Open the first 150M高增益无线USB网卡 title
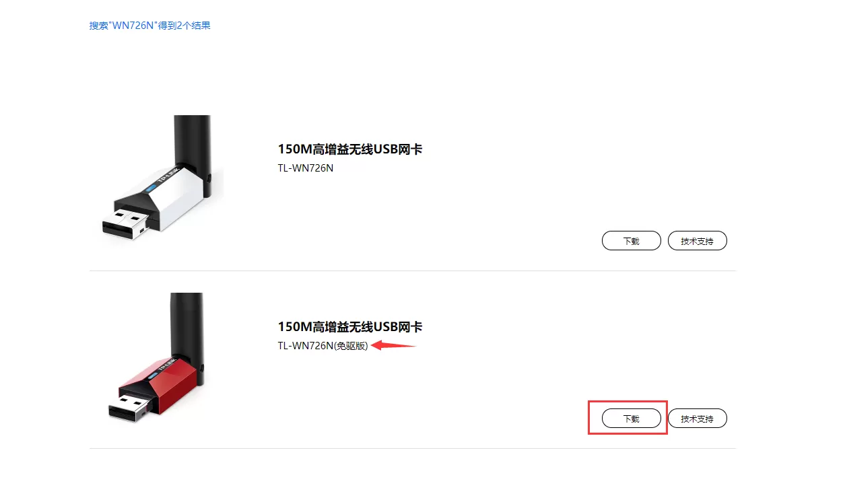 click(350, 149)
